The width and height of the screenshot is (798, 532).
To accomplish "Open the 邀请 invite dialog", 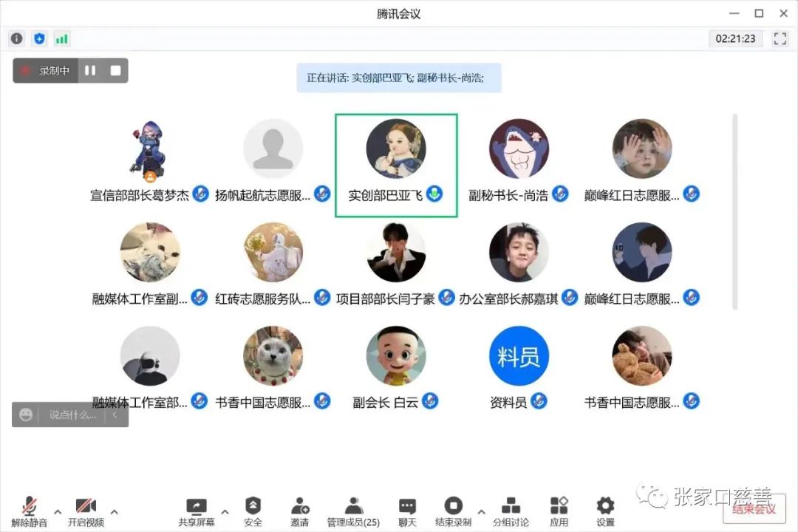I will click(300, 511).
